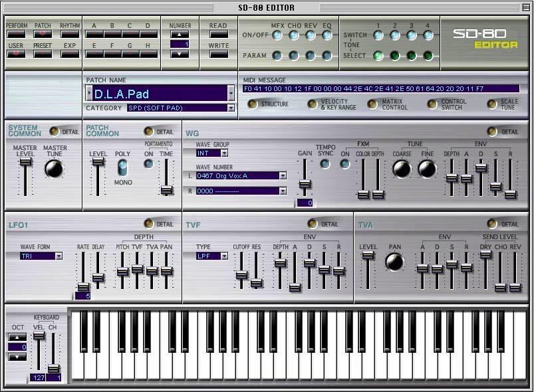Select tone 1
Viewport: 534px width, 392px height.
(x=378, y=55)
